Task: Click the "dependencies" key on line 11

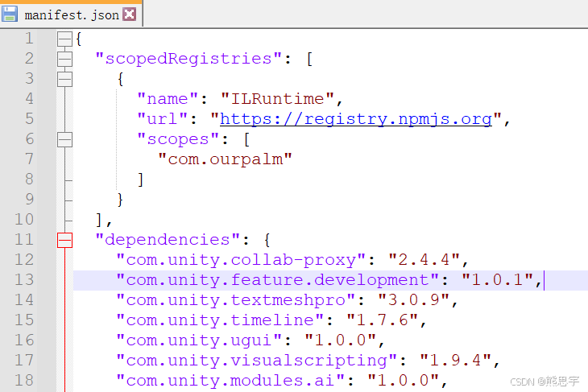Action: [168, 240]
